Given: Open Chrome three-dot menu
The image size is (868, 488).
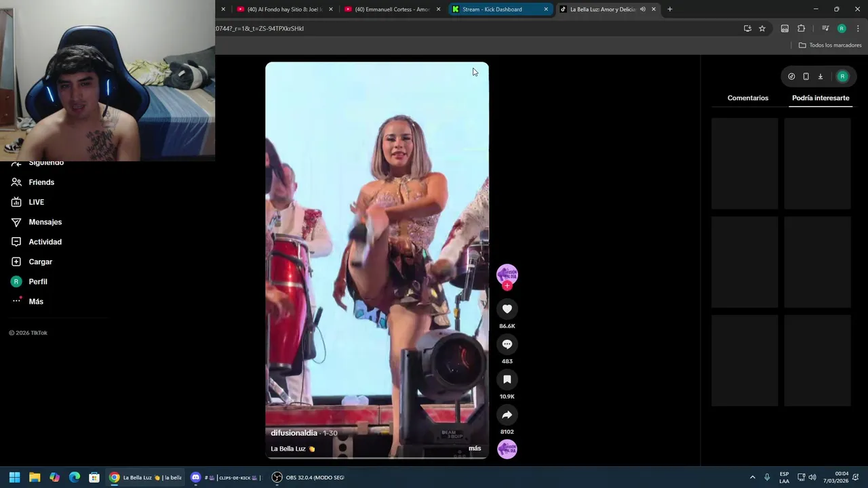Looking at the screenshot, I should tap(858, 28).
